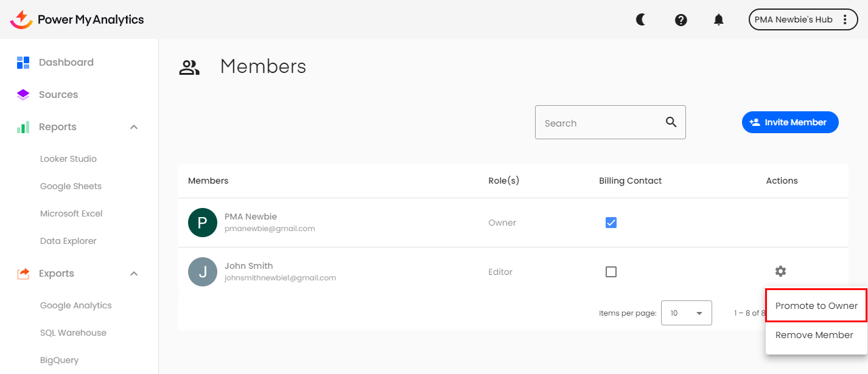The width and height of the screenshot is (868, 374).
Task: Open notifications bell icon
Action: [x=719, y=19]
